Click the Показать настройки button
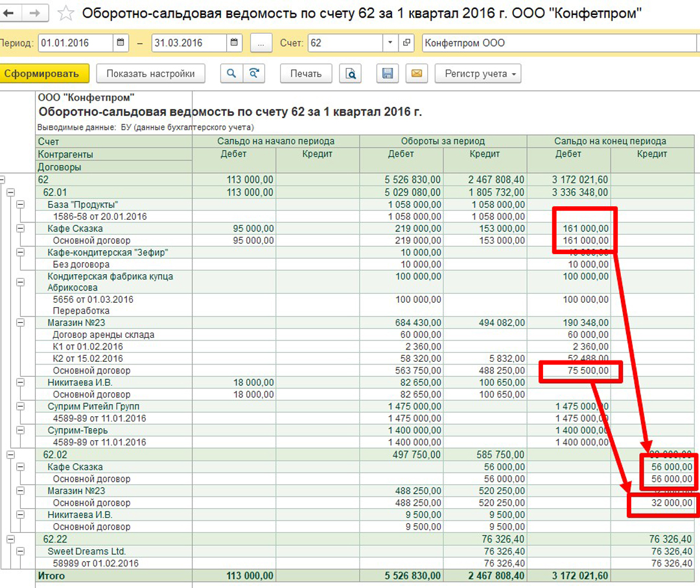Viewport: 700px width, 588px height. [150, 74]
